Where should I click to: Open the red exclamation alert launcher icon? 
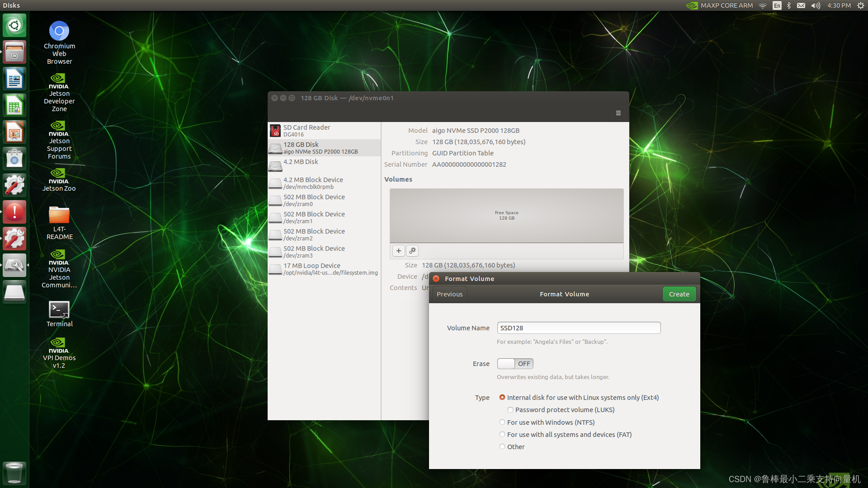tap(14, 212)
